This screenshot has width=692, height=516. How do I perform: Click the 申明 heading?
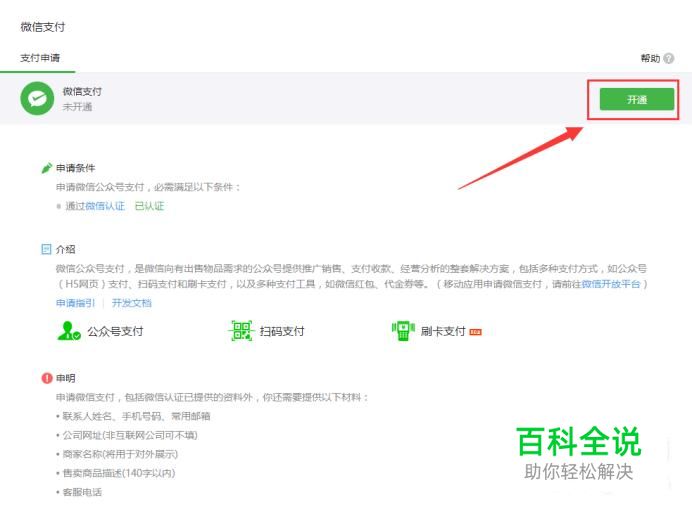66,378
